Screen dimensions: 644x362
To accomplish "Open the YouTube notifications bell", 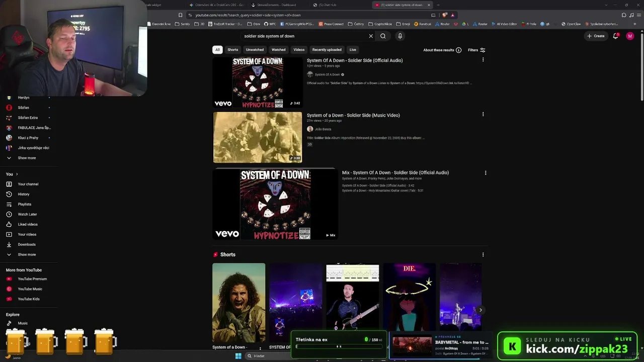I will coord(615,36).
